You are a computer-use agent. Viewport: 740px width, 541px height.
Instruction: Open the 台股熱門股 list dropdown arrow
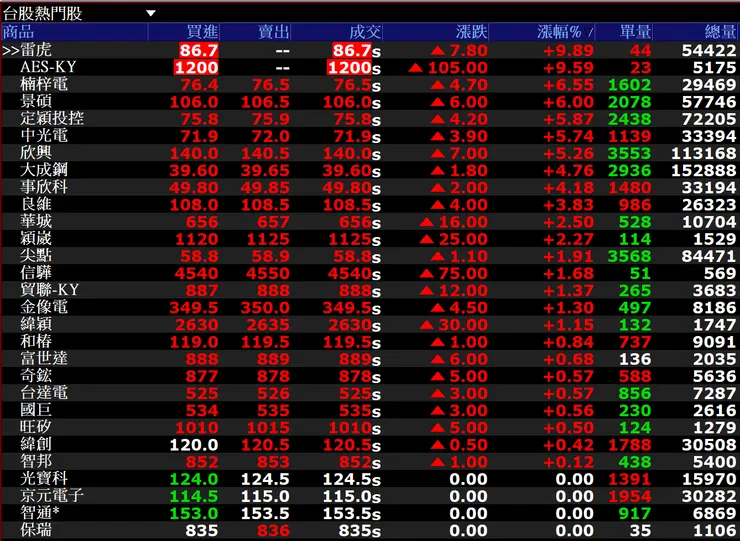point(151,13)
